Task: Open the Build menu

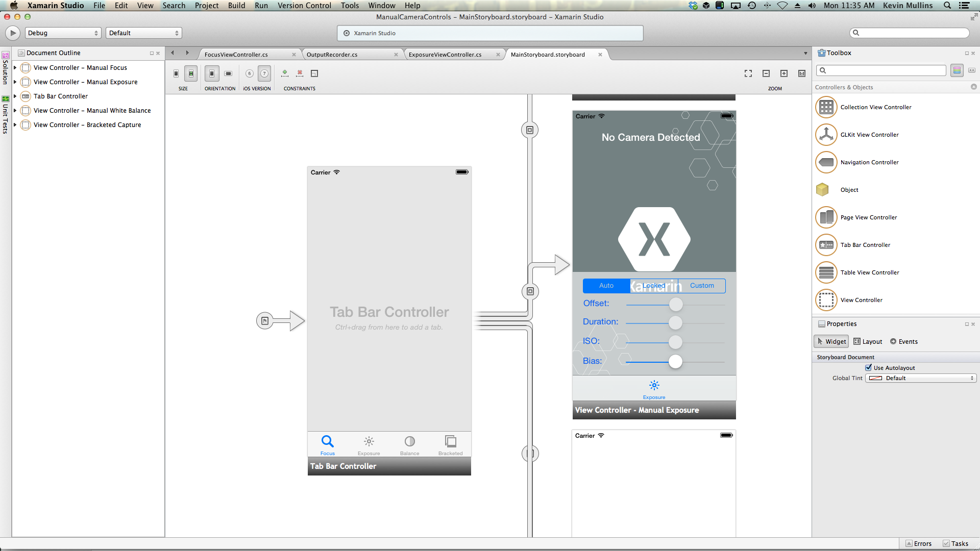Action: (x=236, y=5)
